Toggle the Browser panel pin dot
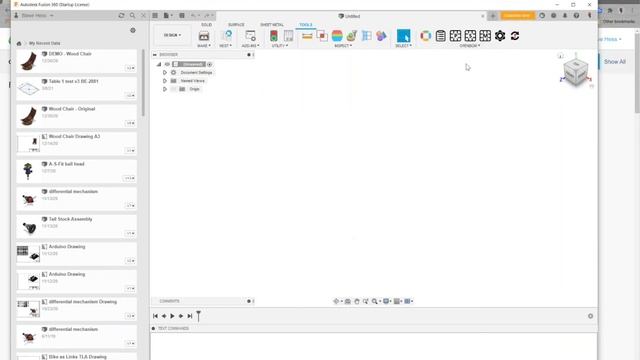The image size is (640, 360). [249, 55]
